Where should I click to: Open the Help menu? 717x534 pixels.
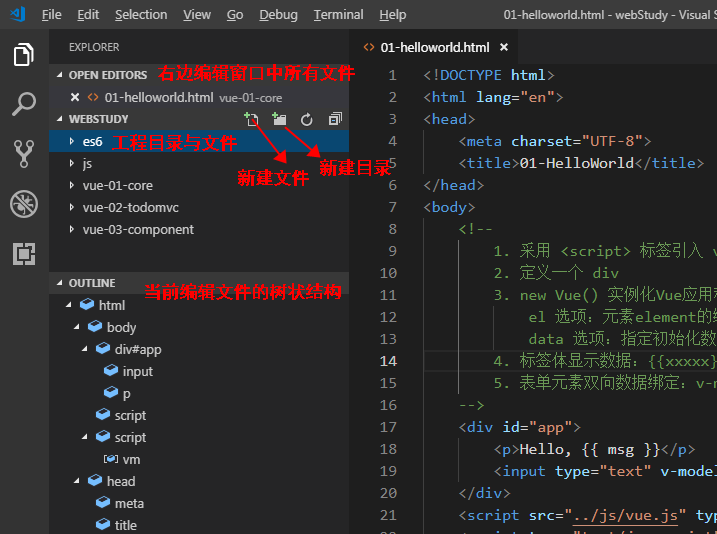click(393, 15)
